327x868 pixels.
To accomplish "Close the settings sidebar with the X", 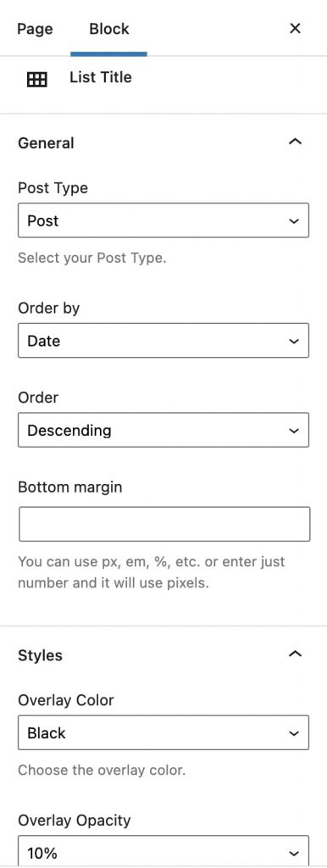I will [295, 28].
